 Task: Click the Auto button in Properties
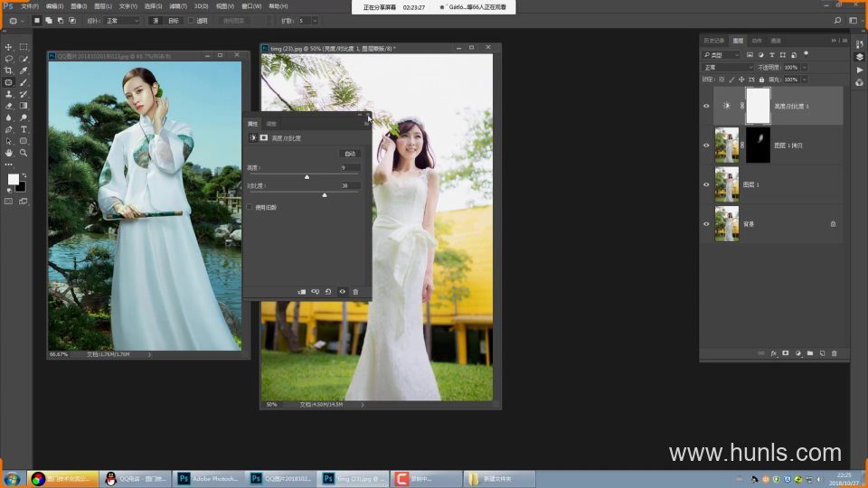click(350, 154)
